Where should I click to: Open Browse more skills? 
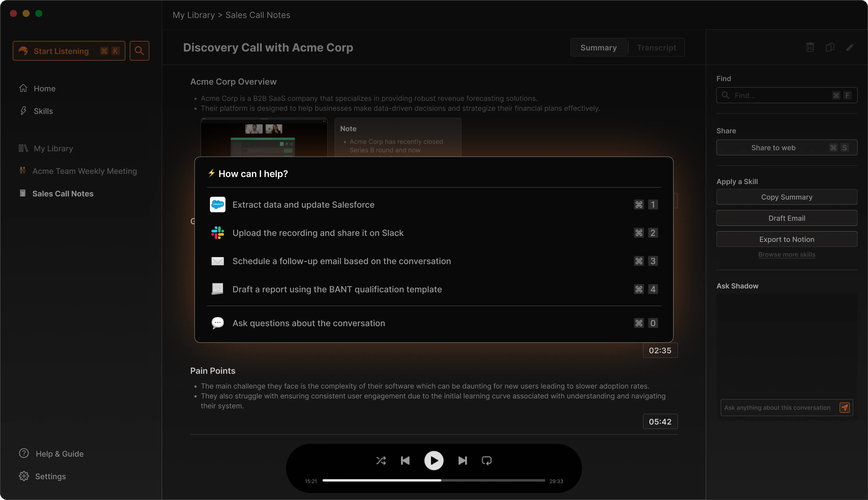point(786,254)
